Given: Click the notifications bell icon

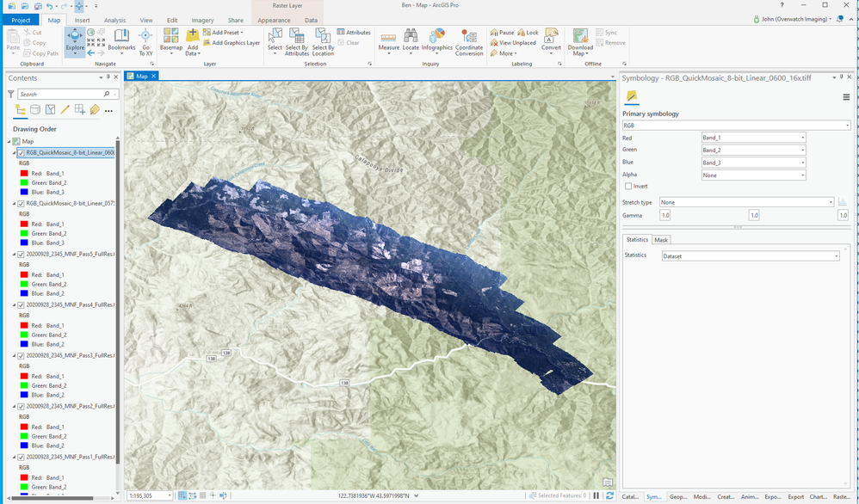Looking at the screenshot, I should pyautogui.click(x=840, y=19).
